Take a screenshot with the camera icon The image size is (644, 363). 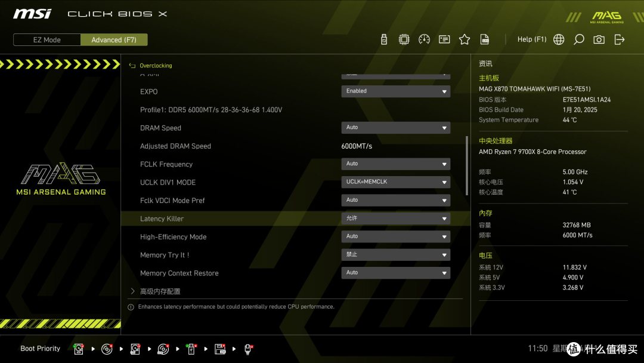pyautogui.click(x=599, y=39)
